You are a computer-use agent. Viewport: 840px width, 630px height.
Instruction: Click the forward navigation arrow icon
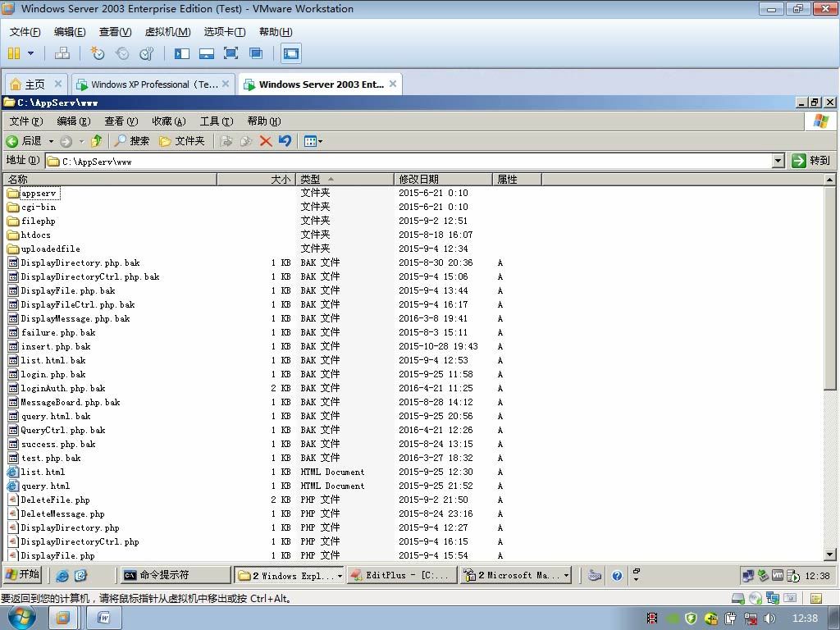(66, 141)
